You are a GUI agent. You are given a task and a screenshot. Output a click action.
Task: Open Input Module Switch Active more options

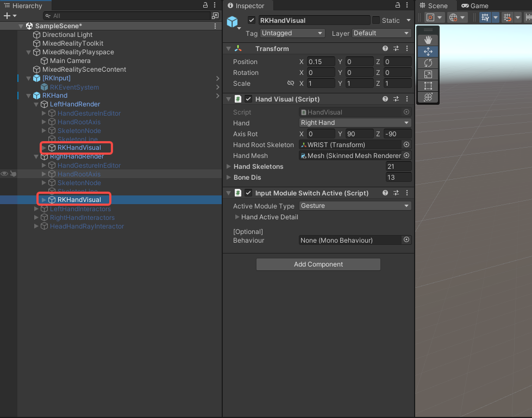coord(407,193)
